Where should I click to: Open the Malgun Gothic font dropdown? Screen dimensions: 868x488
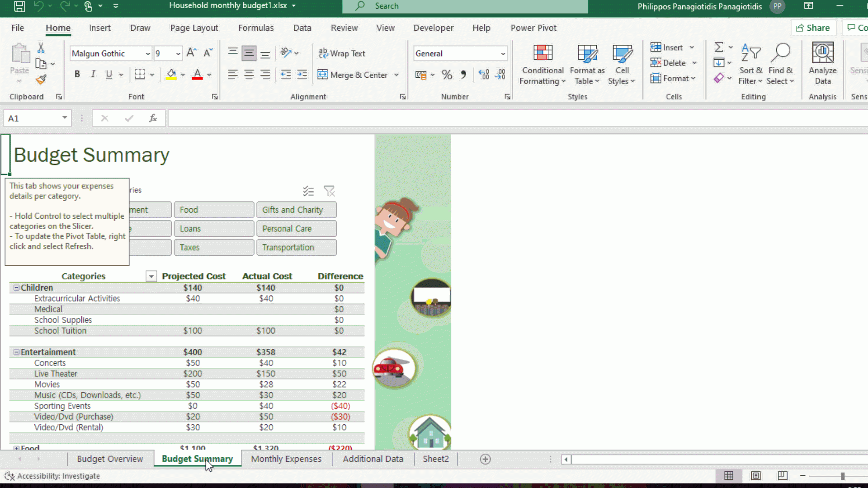[148, 54]
